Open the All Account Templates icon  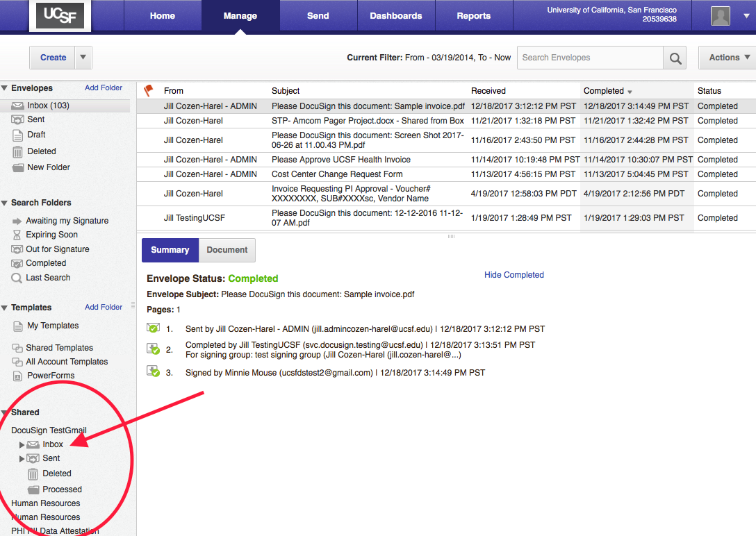pyautogui.click(x=17, y=362)
